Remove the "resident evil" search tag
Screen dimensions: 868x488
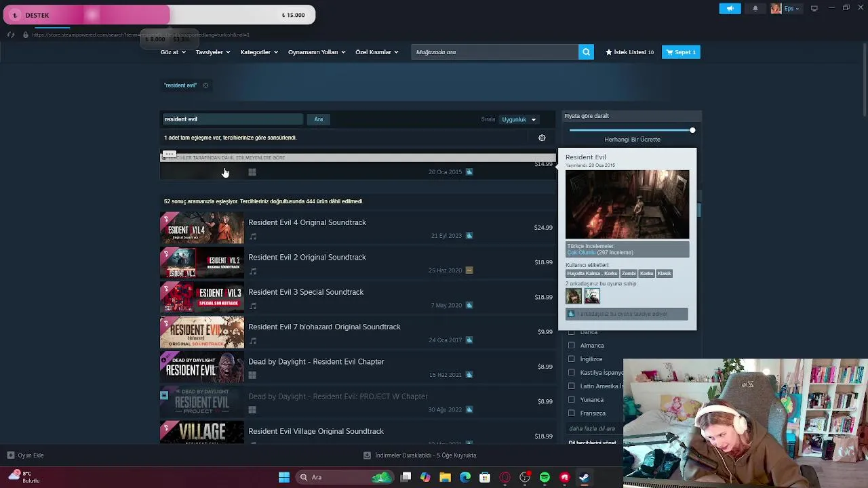[205, 85]
